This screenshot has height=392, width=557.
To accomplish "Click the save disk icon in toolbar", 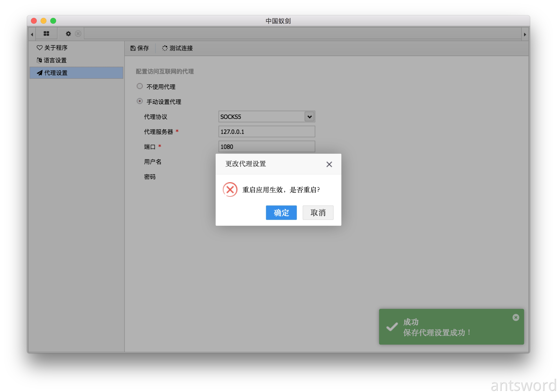I will click(133, 48).
